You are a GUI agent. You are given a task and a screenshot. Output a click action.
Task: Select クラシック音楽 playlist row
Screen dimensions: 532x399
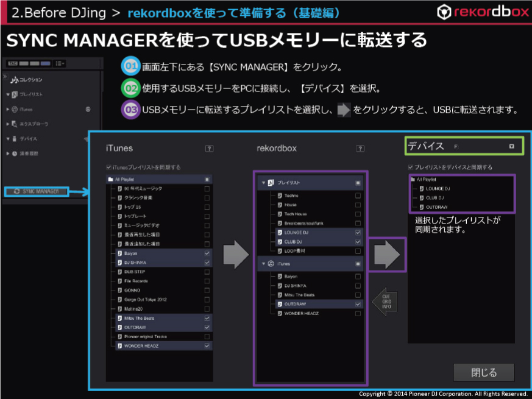coord(165,198)
